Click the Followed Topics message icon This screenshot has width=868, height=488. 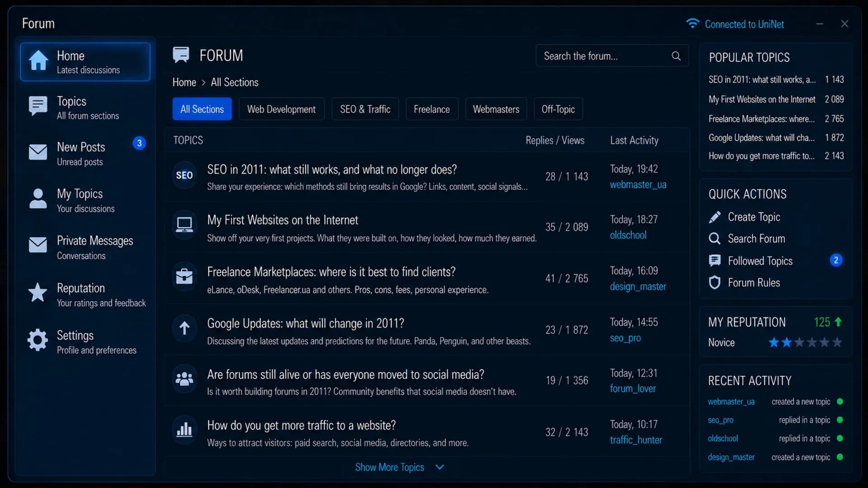coord(715,261)
